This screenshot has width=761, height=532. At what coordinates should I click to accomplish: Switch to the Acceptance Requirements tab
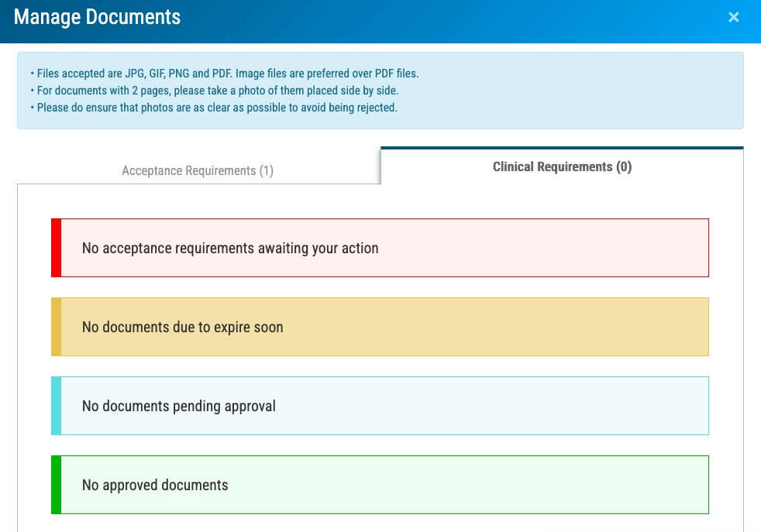coord(197,170)
